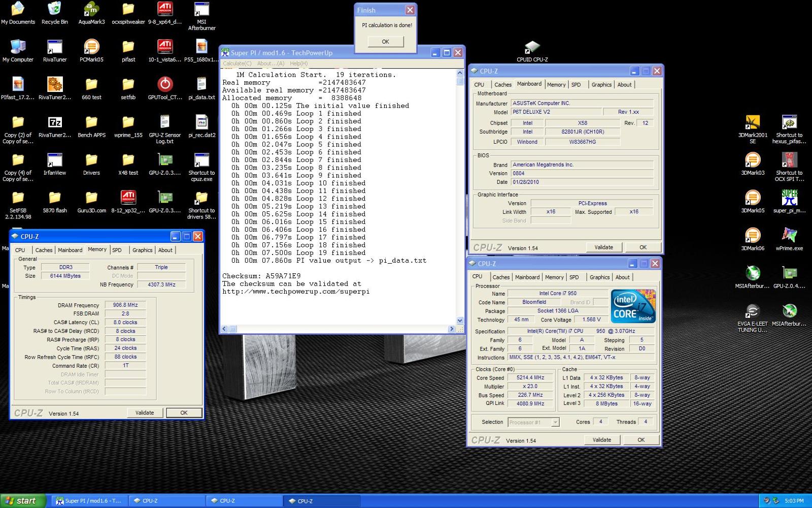
Task: Open the GPU-Z Sensor Log.txt icon
Action: pyautogui.click(x=165, y=129)
